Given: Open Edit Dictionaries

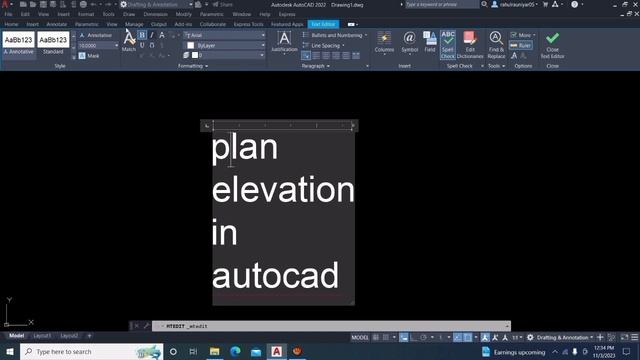Looking at the screenshot, I should [x=470, y=44].
